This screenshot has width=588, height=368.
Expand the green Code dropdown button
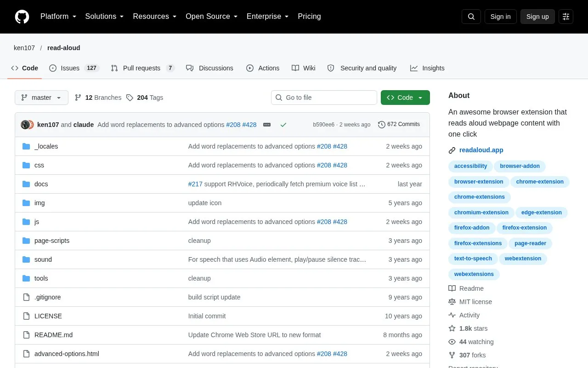(405, 98)
